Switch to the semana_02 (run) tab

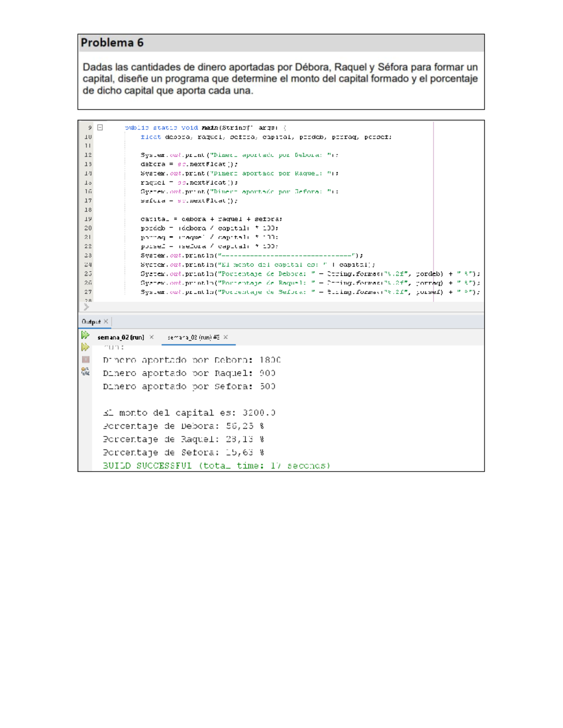click(x=121, y=337)
